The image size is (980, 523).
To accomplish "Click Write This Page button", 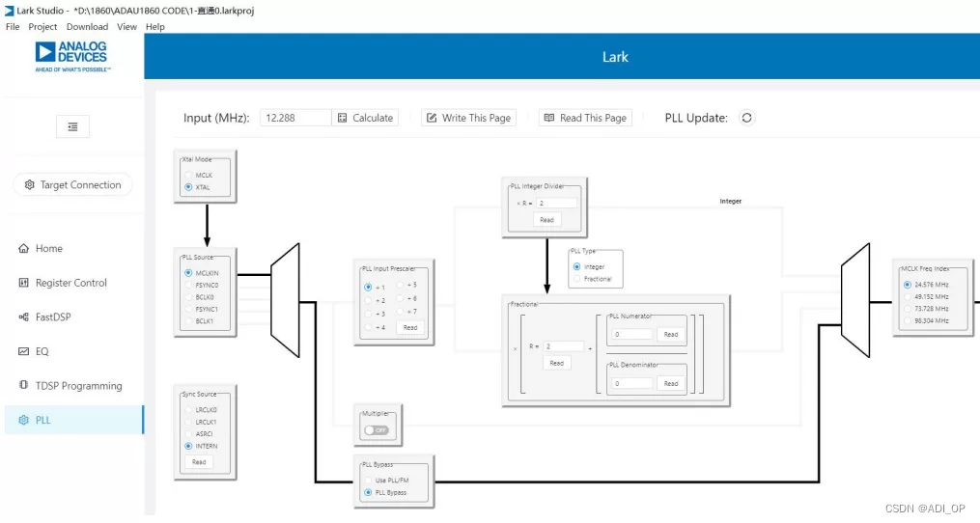I will [468, 118].
